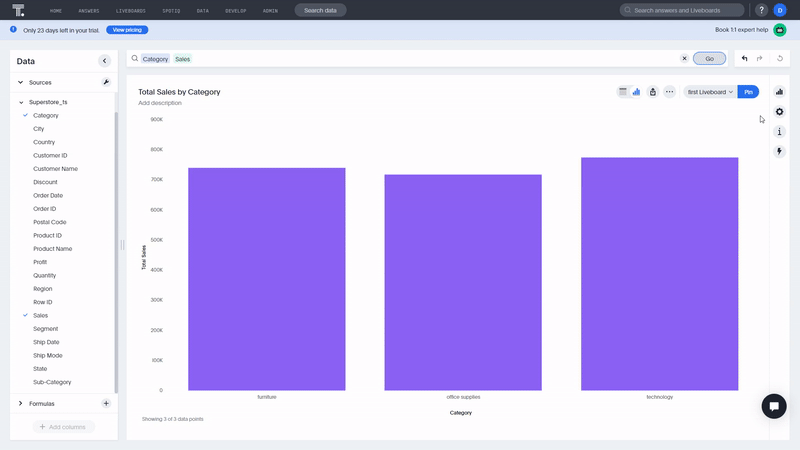The width and height of the screenshot is (800, 450).
Task: Select the chart view icon
Action: pyautogui.click(x=636, y=92)
